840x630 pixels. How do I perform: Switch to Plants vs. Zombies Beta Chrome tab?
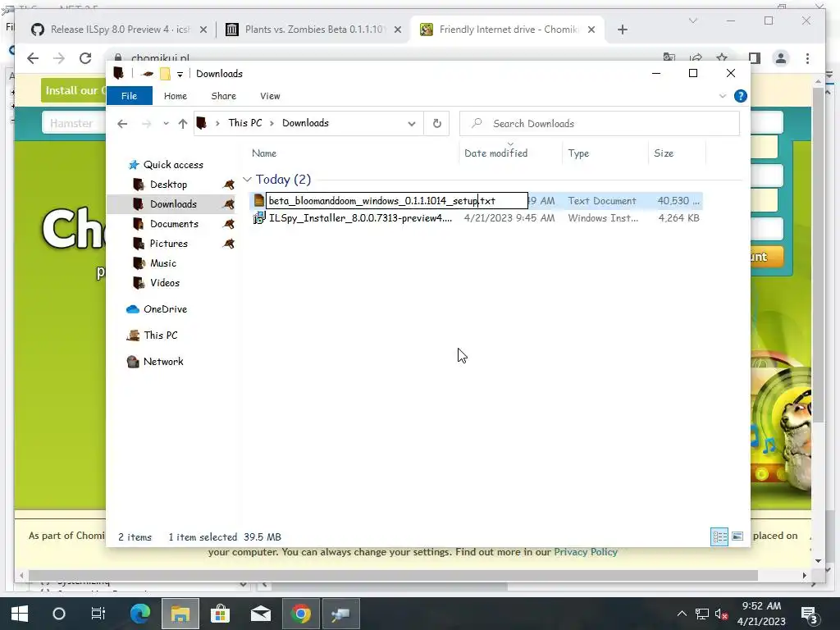pos(315,30)
